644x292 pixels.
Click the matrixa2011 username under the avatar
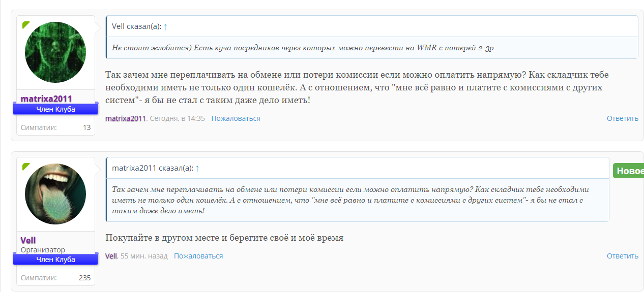pyautogui.click(x=46, y=99)
